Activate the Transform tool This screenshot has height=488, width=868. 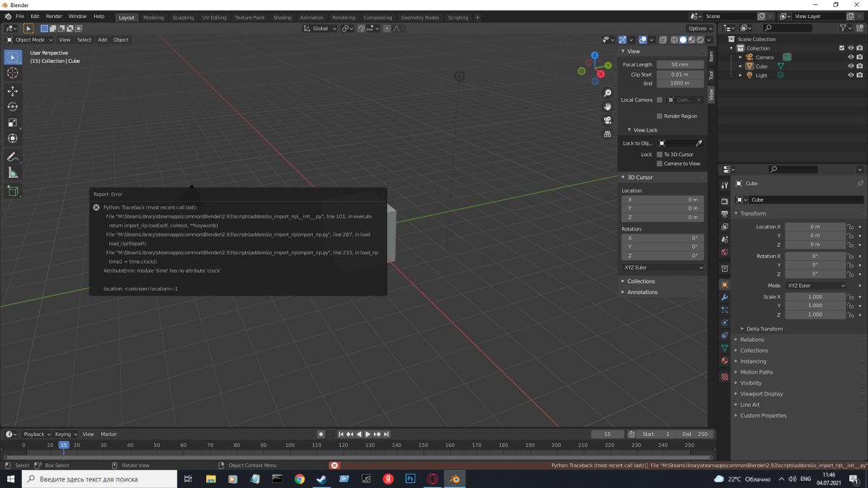click(13, 139)
